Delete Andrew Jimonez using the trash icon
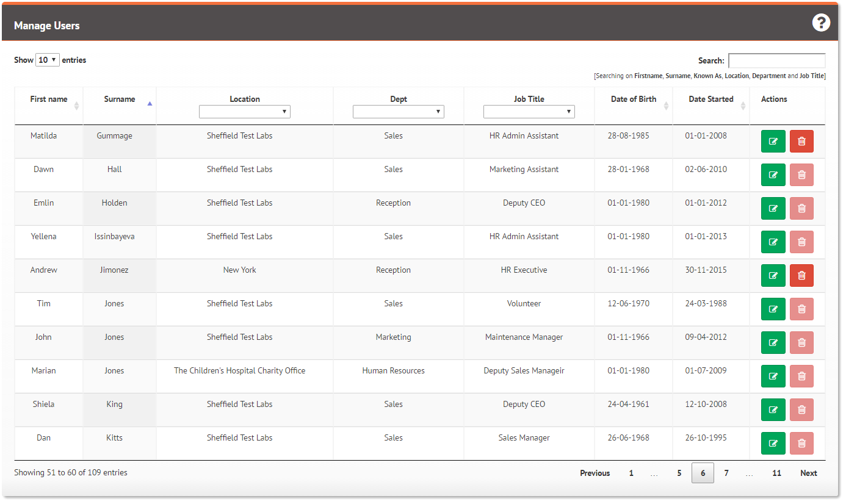The image size is (846, 504). pos(801,275)
